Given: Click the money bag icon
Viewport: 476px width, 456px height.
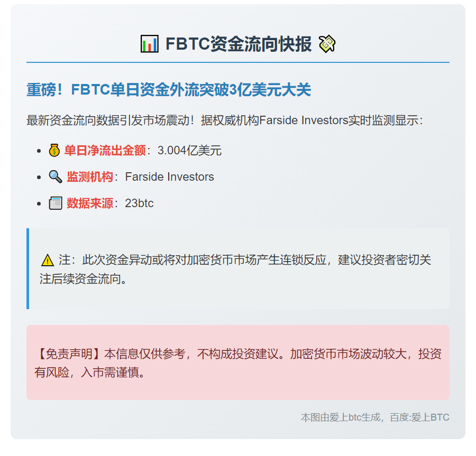Looking at the screenshot, I should (54, 151).
